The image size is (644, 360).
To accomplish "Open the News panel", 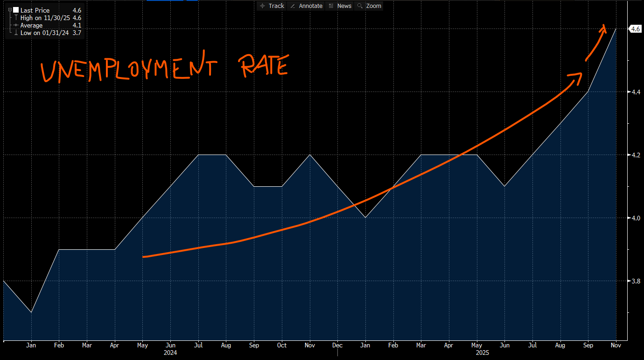I will pos(340,6).
